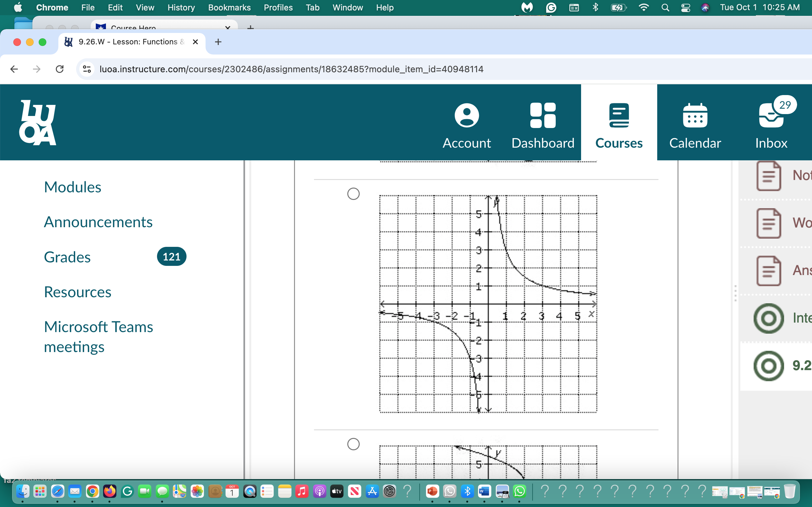Open site information in the address bar

pyautogui.click(x=87, y=69)
